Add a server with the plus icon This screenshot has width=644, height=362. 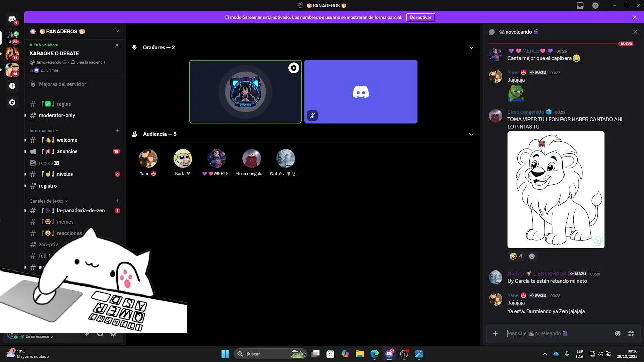[12, 86]
